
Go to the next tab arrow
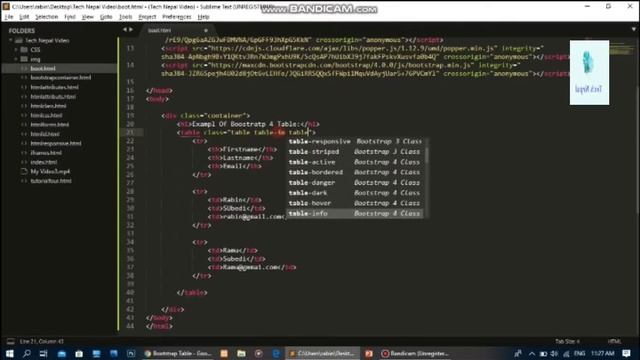131,30
